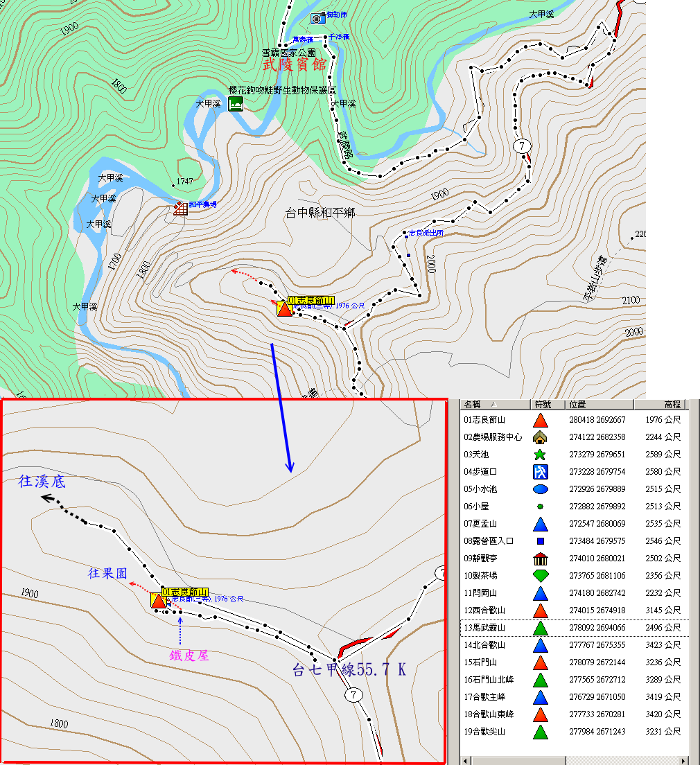This screenshot has height=765, width=700.
Task: Click the green star icon for 03天池
Action: point(541,455)
